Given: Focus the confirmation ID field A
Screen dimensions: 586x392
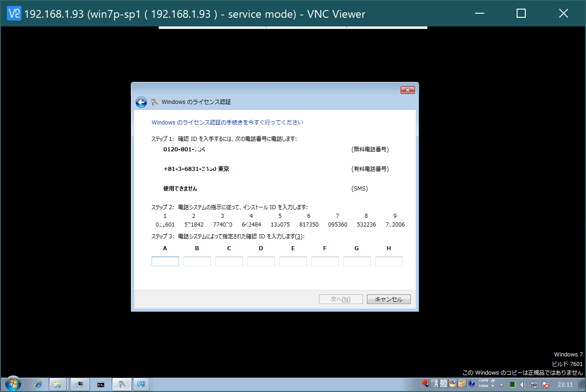Looking at the screenshot, I should [x=165, y=261].
